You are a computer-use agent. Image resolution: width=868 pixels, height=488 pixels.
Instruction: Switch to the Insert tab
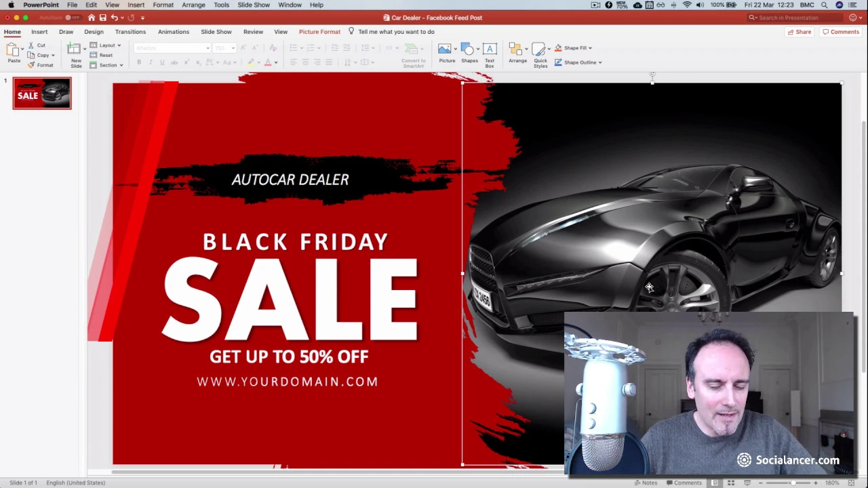coord(39,32)
